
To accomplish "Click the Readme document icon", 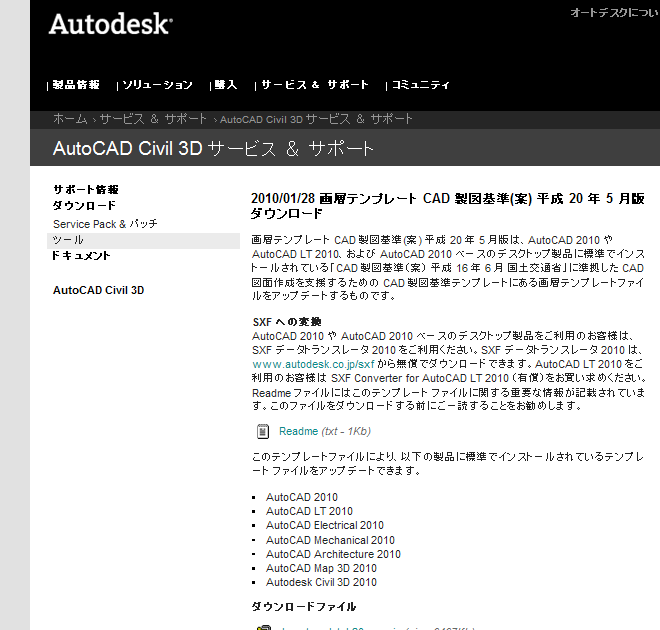I will 263,431.
